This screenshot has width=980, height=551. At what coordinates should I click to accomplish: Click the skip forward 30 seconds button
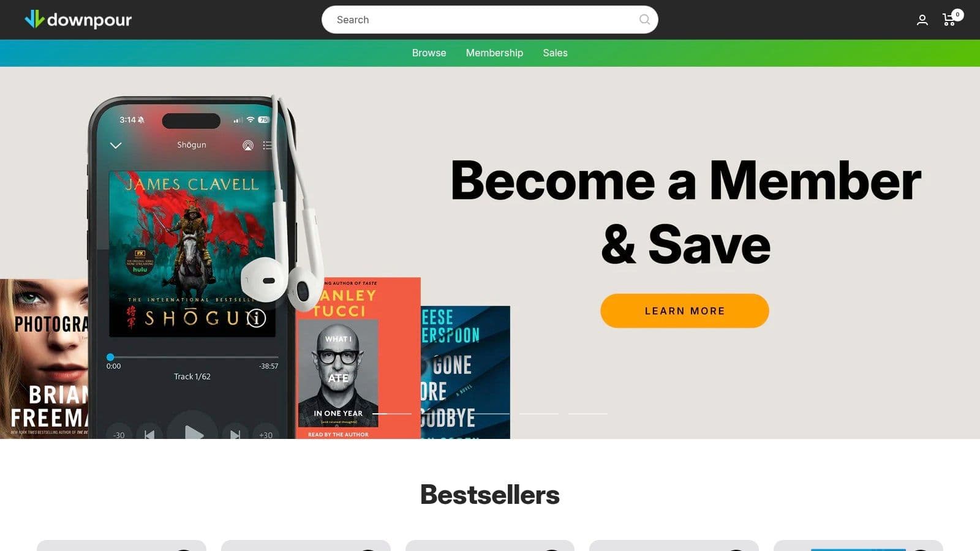coord(265,433)
